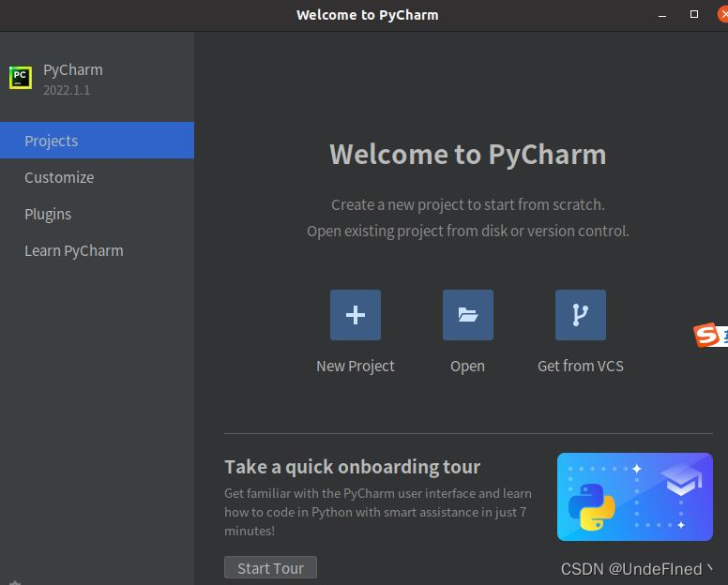Start the onboarding tour
This screenshot has width=728, height=585.
pyautogui.click(x=271, y=568)
